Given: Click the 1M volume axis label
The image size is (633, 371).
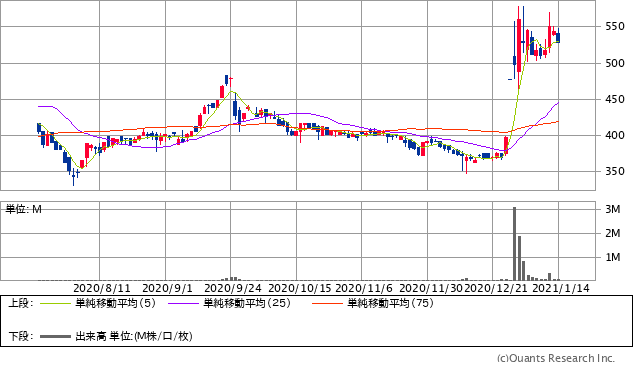Looking at the screenshot, I should (613, 257).
